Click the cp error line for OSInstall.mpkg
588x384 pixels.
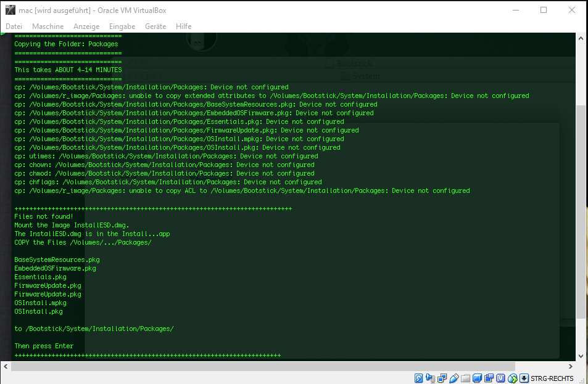[179, 139]
